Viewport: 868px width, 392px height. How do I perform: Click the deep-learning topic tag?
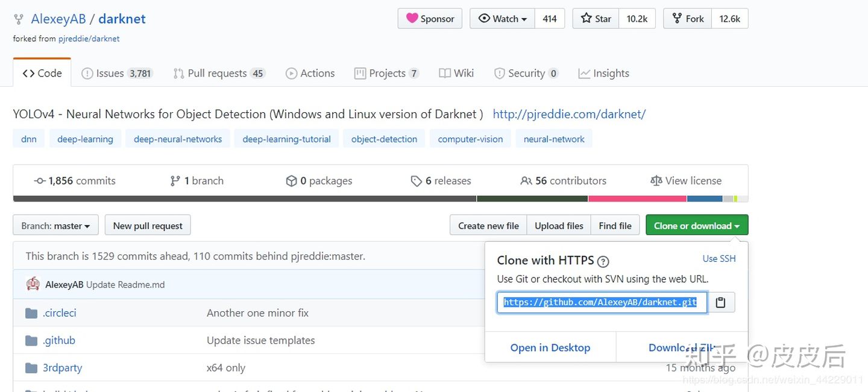(85, 139)
